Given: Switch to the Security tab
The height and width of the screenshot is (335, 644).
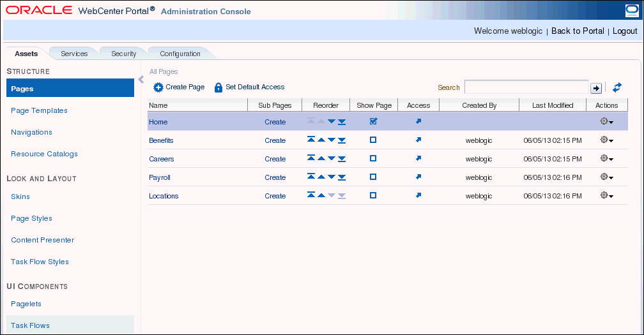Looking at the screenshot, I should coord(124,54).
